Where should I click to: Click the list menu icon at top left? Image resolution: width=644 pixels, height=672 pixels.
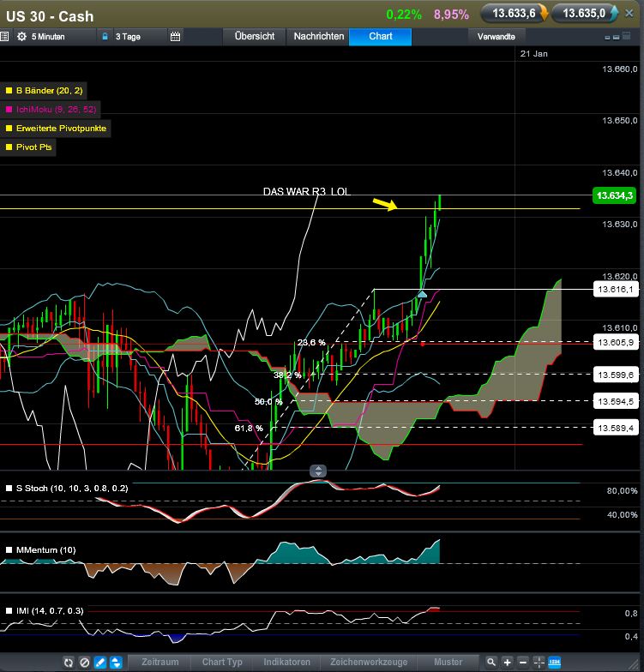coord(5,37)
